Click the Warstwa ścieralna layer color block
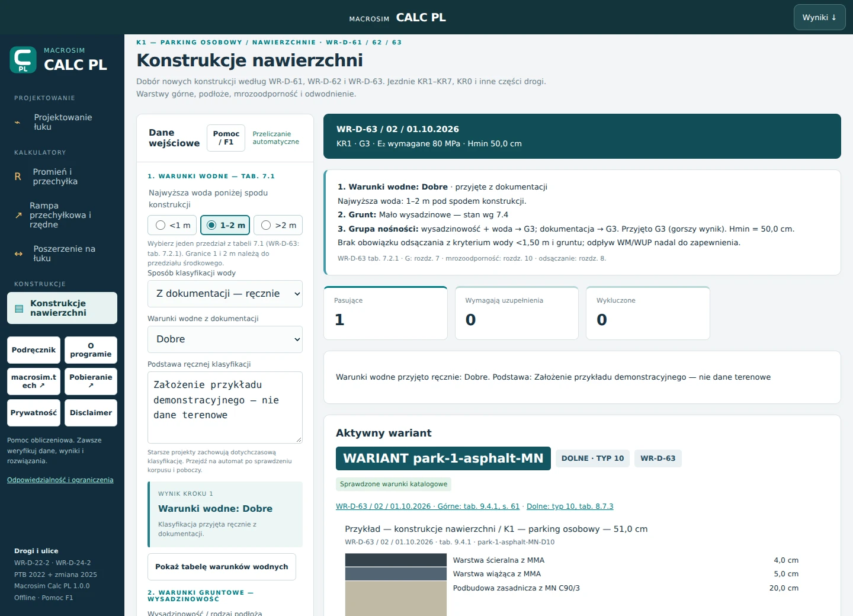Image resolution: width=853 pixels, height=616 pixels. point(396,560)
